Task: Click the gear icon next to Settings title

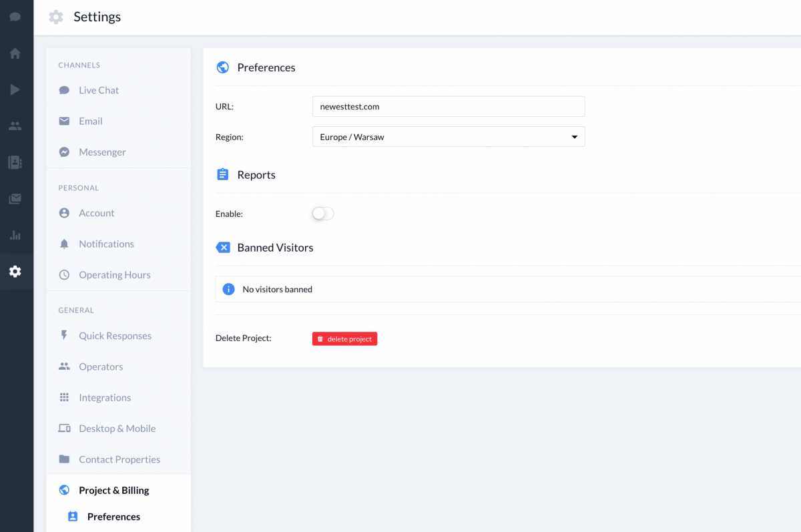Action: (x=56, y=17)
